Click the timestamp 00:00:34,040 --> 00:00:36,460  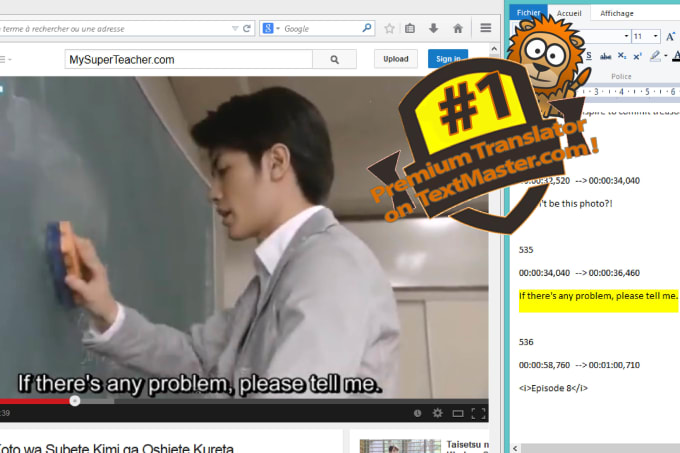(579, 273)
